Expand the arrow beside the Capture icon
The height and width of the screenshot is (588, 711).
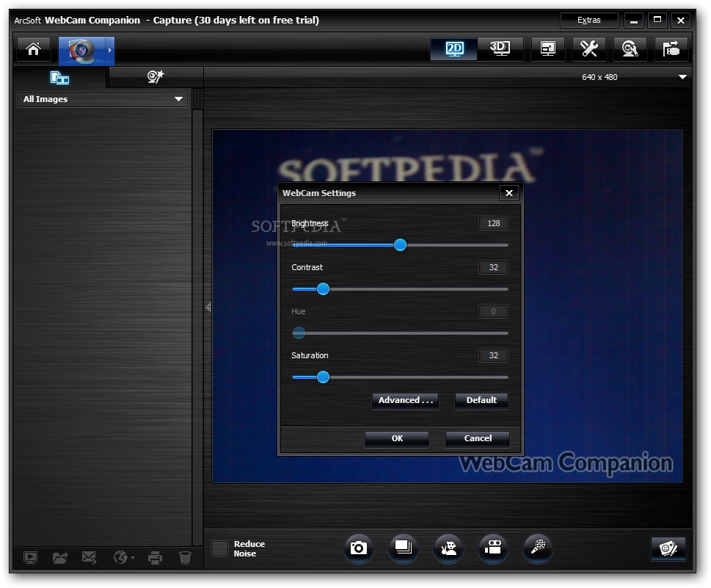click(110, 51)
